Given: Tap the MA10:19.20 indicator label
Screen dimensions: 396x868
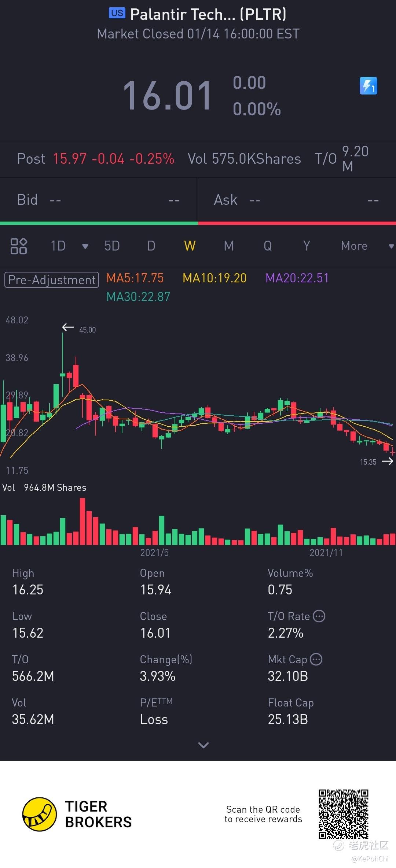Looking at the screenshot, I should 214,278.
